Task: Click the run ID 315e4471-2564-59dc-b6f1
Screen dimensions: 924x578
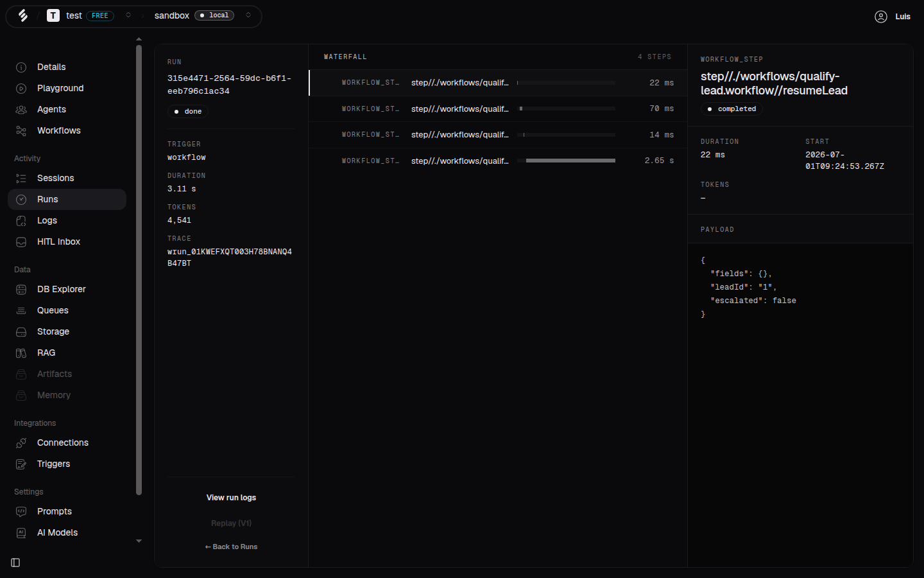Action: tap(229, 85)
